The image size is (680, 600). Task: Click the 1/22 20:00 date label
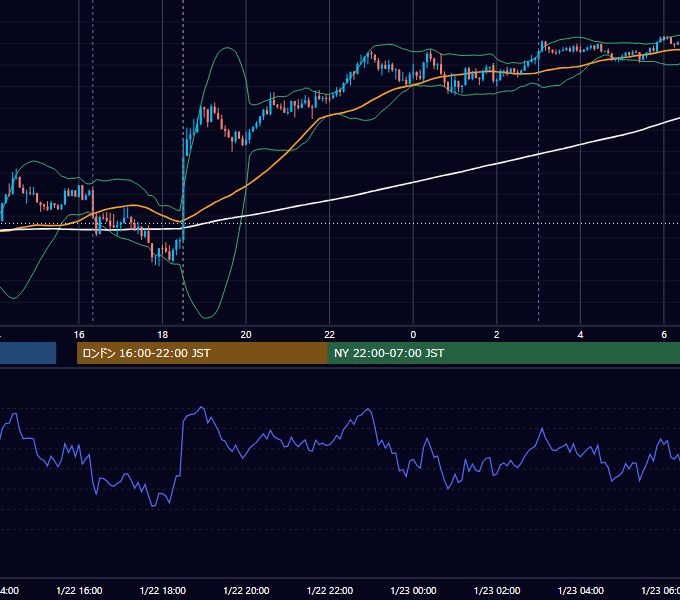(246, 590)
